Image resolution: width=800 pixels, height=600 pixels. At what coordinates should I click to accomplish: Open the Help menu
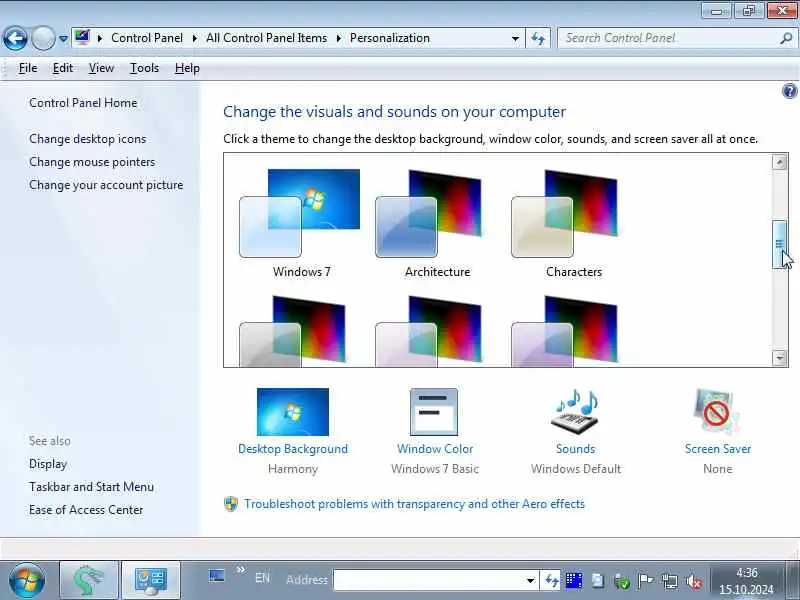187,68
